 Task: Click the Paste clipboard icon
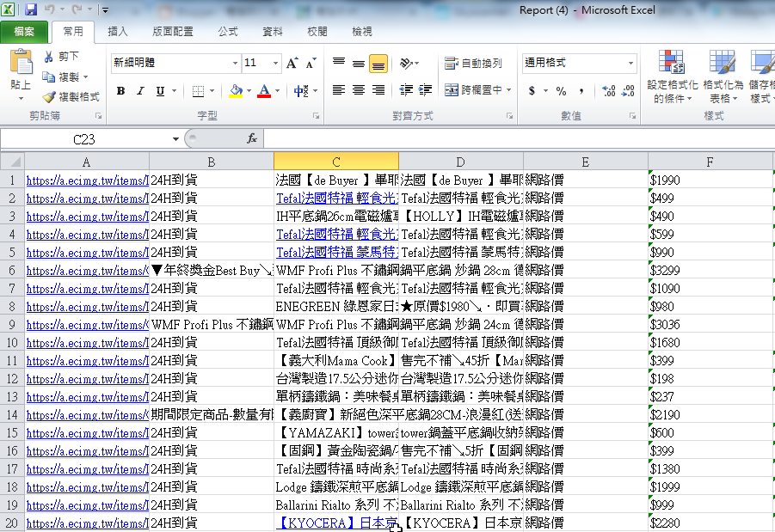[21, 62]
